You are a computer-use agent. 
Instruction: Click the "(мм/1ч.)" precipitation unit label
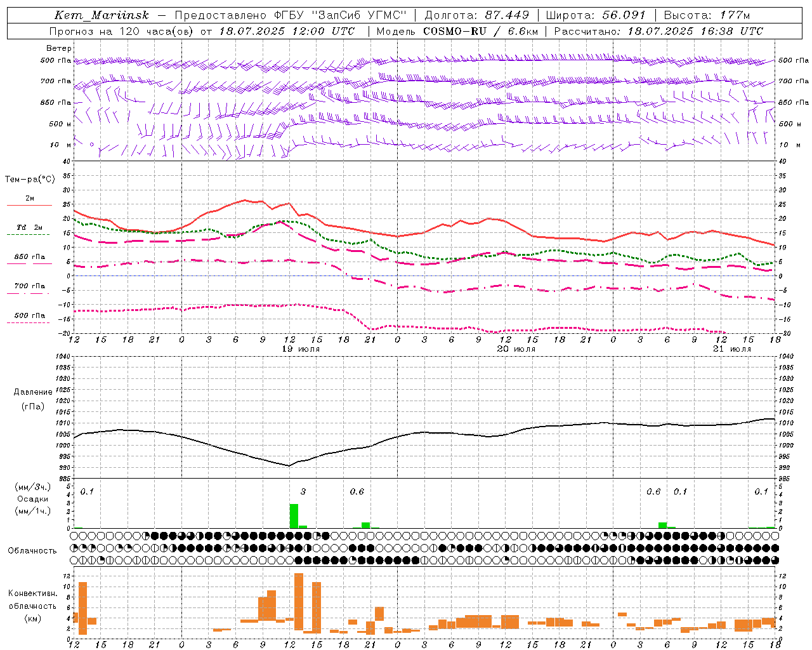coord(32,511)
